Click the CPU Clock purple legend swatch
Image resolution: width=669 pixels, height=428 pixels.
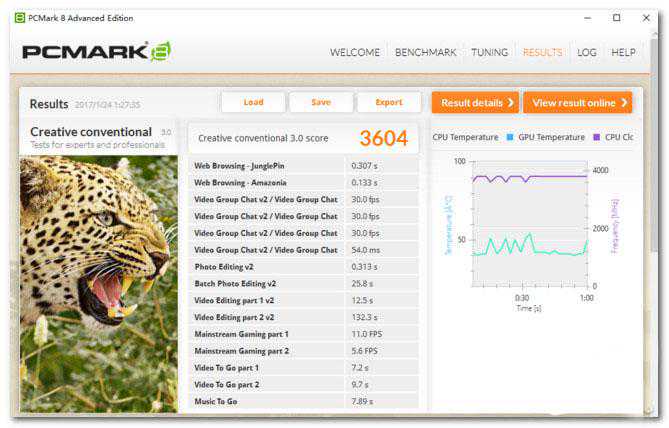pyautogui.click(x=597, y=137)
